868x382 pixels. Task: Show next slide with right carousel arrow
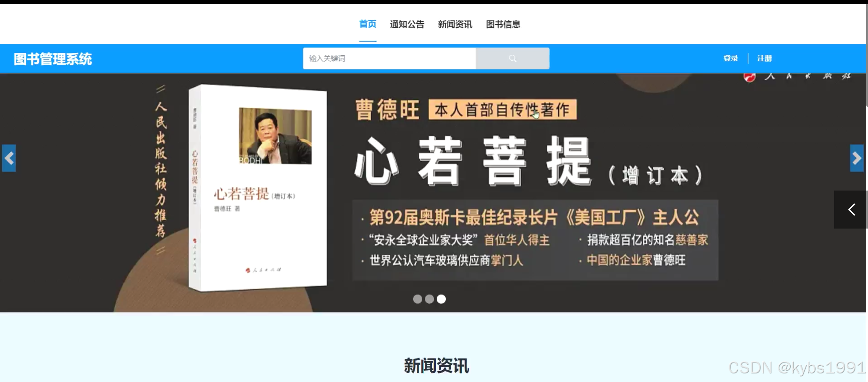(857, 158)
